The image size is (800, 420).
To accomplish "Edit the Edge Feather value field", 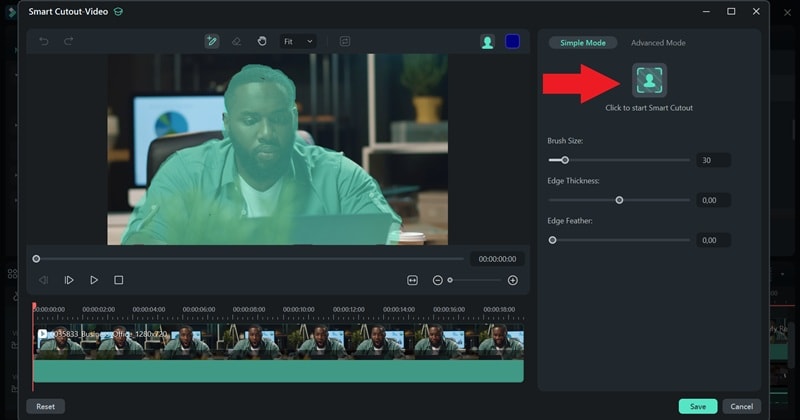I will (713, 240).
